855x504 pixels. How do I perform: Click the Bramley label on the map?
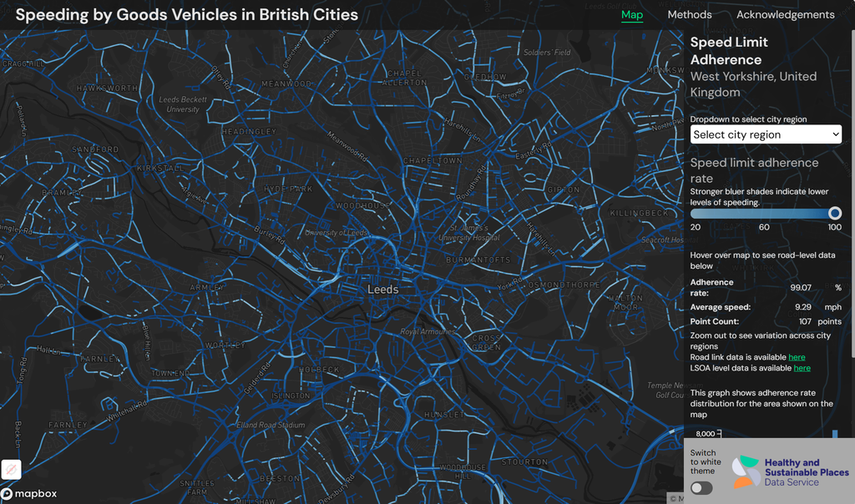(62, 193)
